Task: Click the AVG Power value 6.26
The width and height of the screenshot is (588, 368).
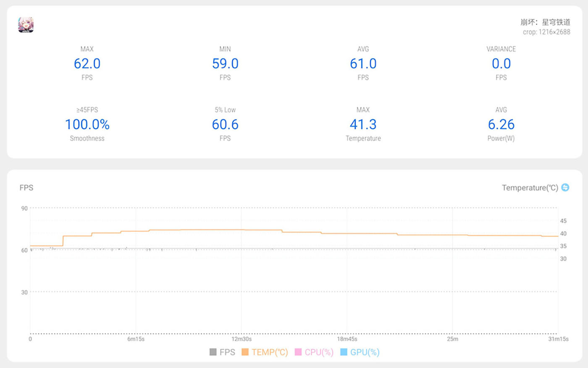Action: [x=501, y=124]
